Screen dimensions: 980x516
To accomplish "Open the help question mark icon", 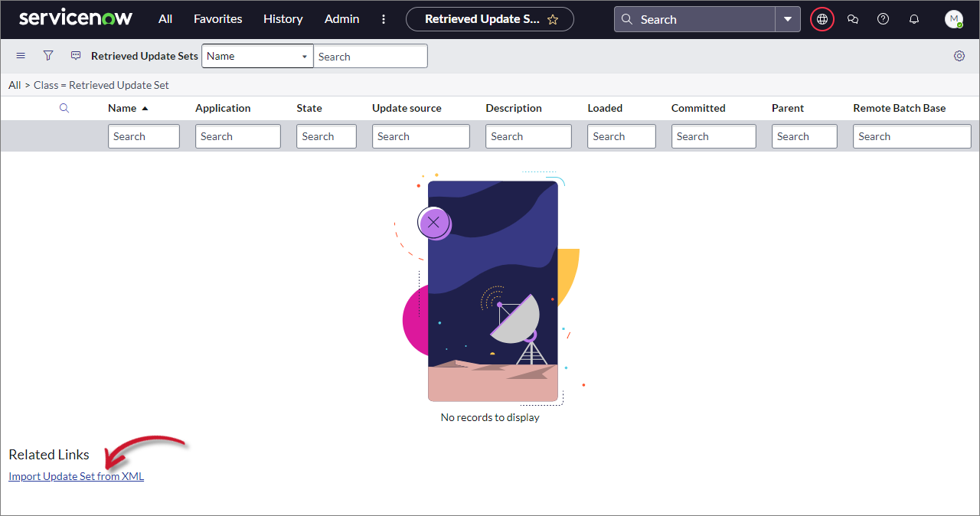I will pos(883,19).
